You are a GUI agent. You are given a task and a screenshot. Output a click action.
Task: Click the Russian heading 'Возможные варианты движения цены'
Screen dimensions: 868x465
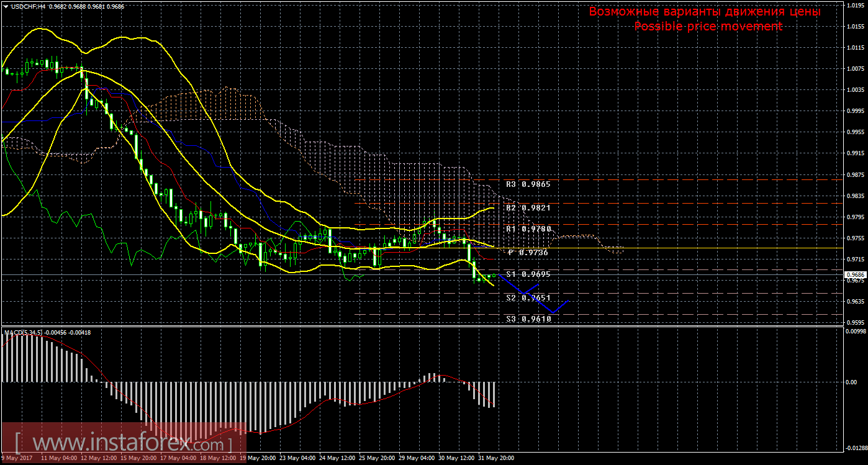[705, 12]
